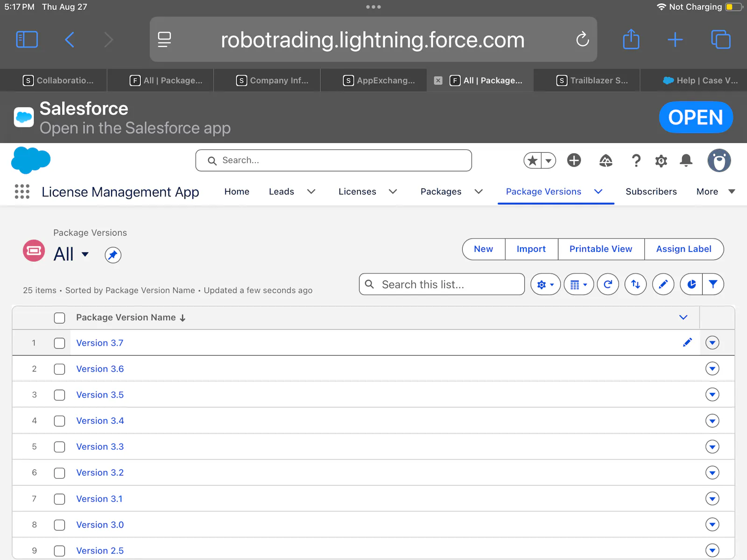Open the More navigation menu
The image size is (747, 560).
715,191
